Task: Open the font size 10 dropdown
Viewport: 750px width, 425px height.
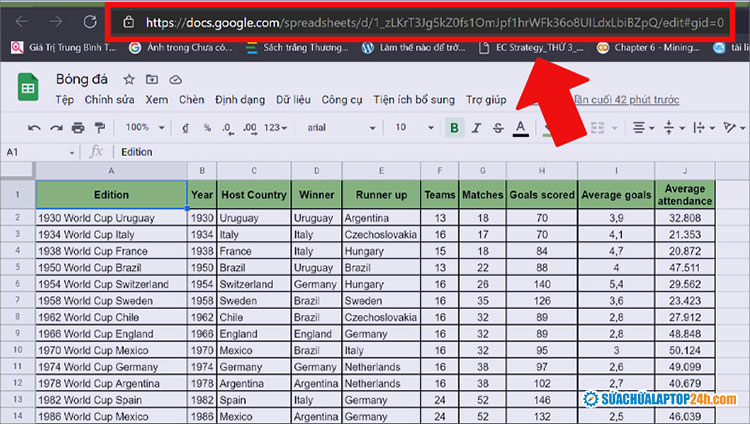Action: pyautogui.click(x=414, y=128)
